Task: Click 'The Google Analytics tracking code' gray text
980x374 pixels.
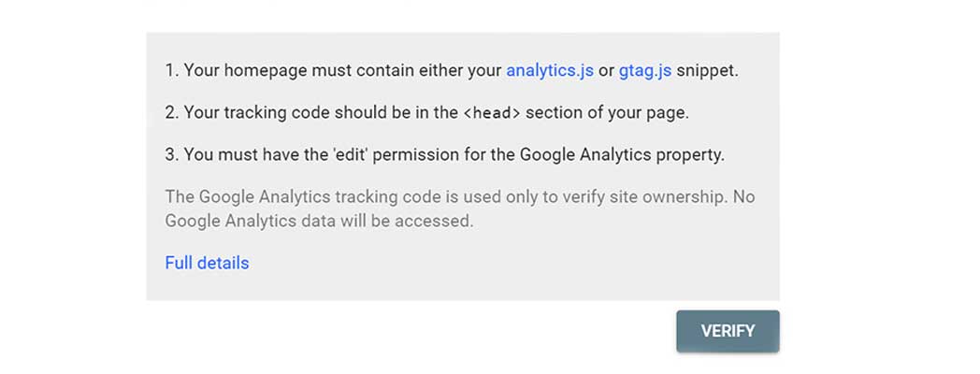Action: pos(290,197)
